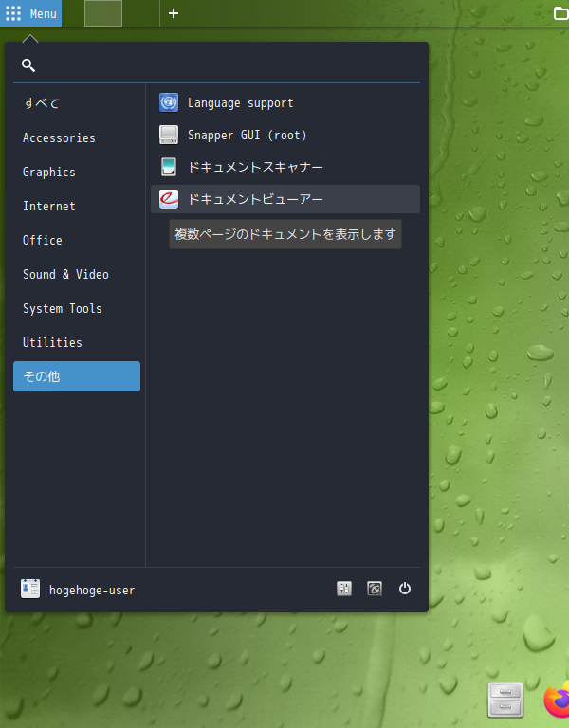The height and width of the screenshot is (728, 569).
Task: Click the ドキュメントスキャナー scanner icon
Action: 169,167
